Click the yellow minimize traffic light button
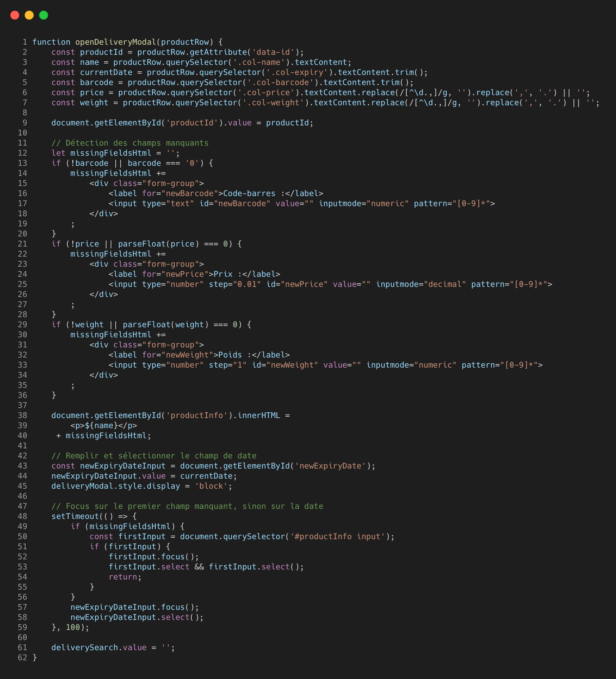The image size is (616, 679). 29,15
